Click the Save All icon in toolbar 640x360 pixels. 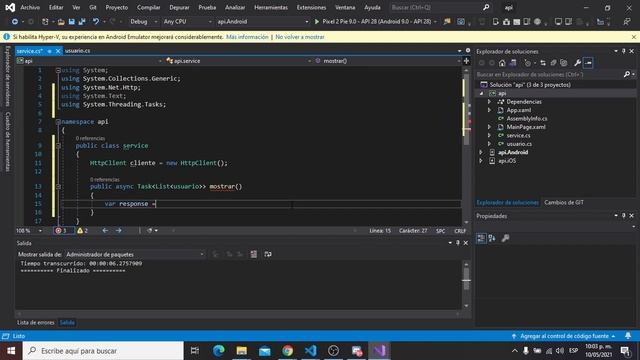tap(82, 22)
